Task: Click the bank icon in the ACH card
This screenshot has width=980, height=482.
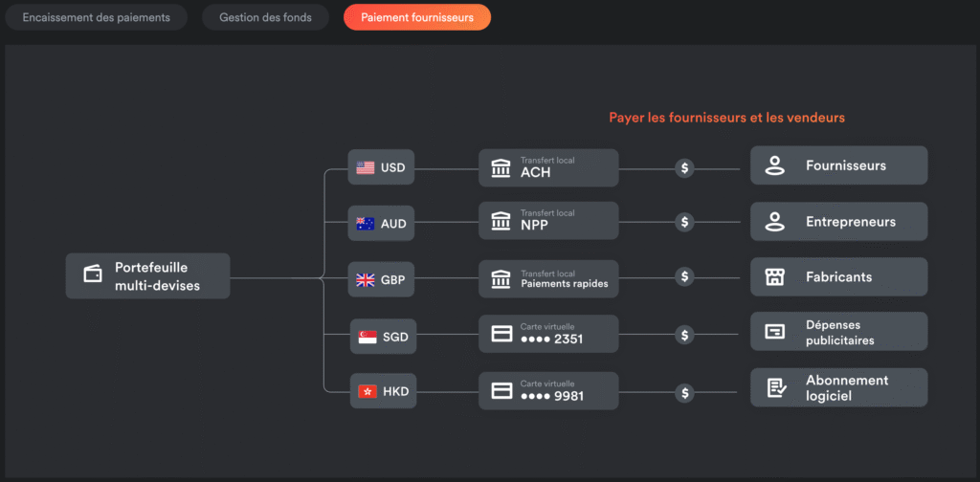Action: click(x=501, y=168)
